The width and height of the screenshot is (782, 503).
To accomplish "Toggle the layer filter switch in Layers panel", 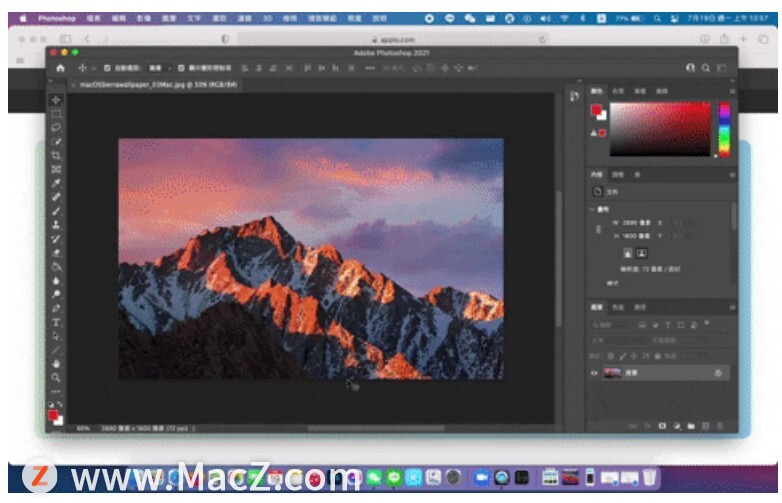I will [x=707, y=324].
